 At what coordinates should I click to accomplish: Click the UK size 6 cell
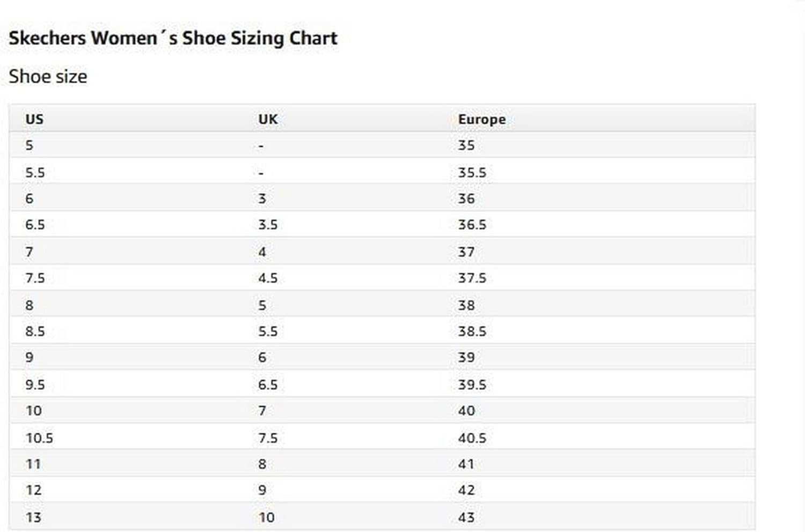(262, 357)
